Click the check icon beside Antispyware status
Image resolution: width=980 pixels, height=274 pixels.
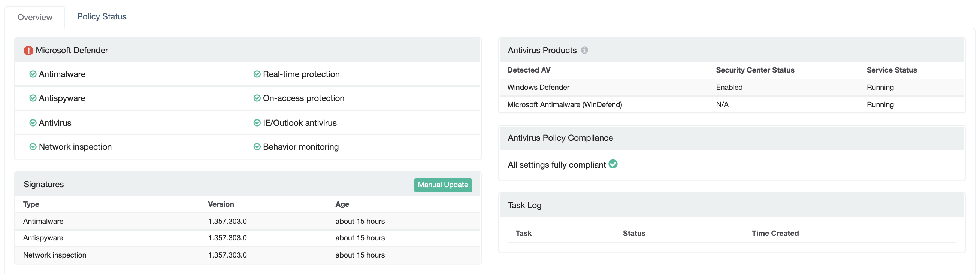[x=33, y=98]
